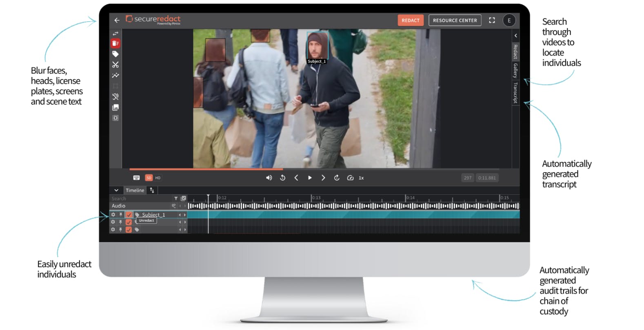This screenshot has width=644, height=330.
Task: Click the swap arrows icon at toolbar top
Action: coord(115,33)
